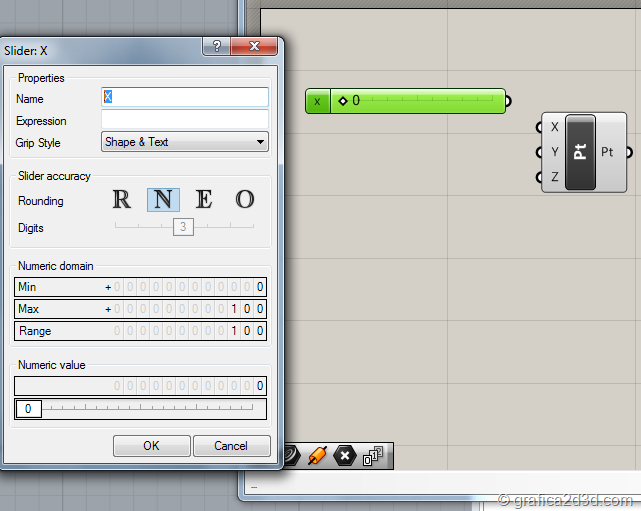Click the green X slider's output grip
641x511 pixels.
(x=508, y=101)
